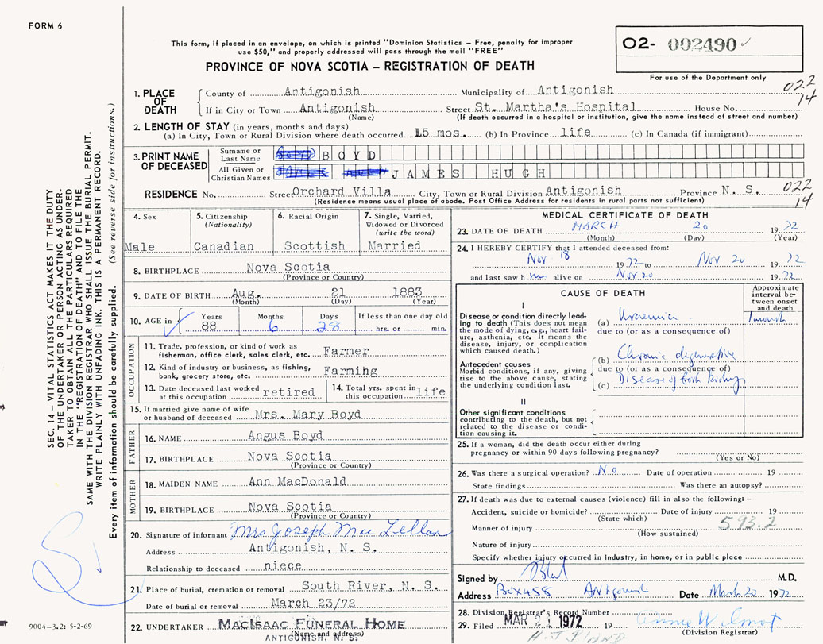Click the Sex field showing Male
823x644 pixels.
coord(140,246)
